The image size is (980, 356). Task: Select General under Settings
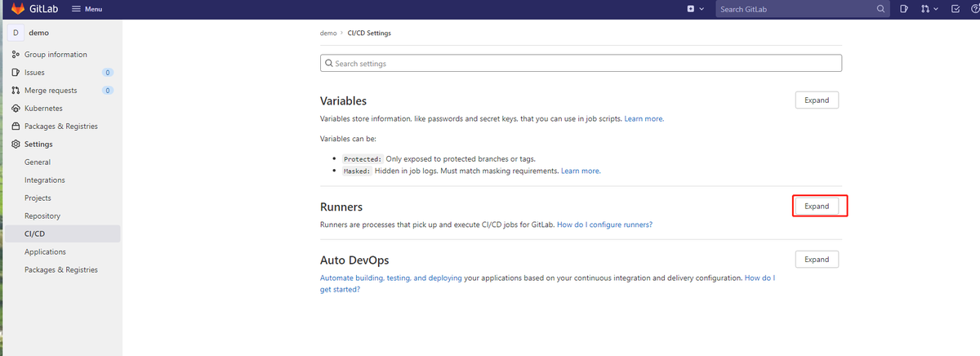[x=38, y=162]
